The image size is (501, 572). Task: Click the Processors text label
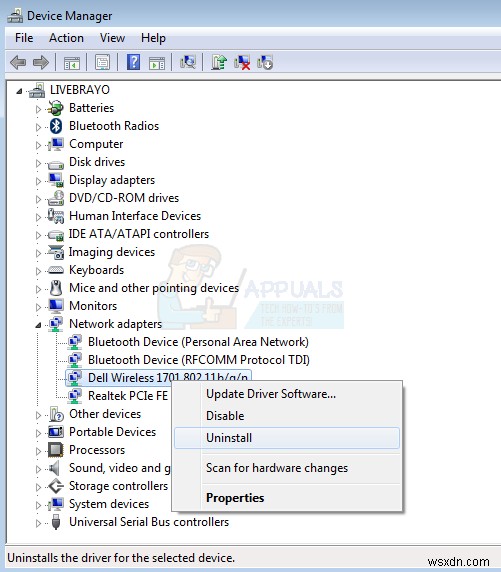(97, 450)
